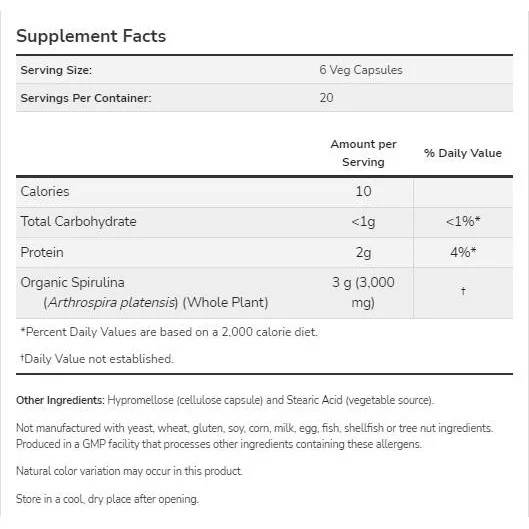The image size is (529, 529).
Task: Select the Calories row label
Action: [45, 191]
